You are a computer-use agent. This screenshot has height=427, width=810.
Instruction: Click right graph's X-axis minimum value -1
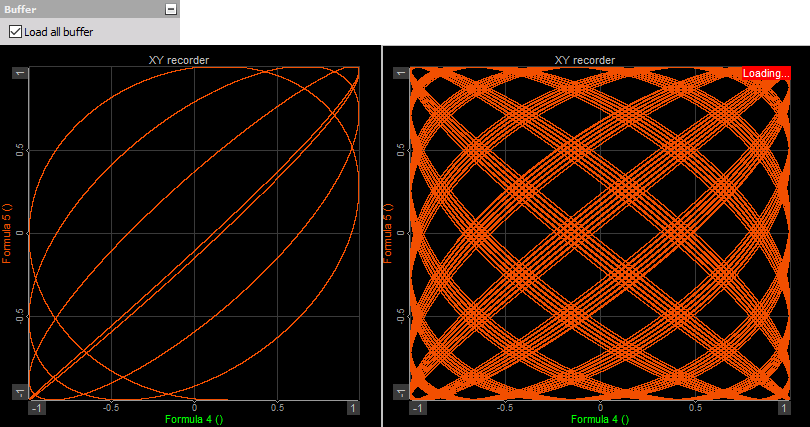[x=418, y=408]
